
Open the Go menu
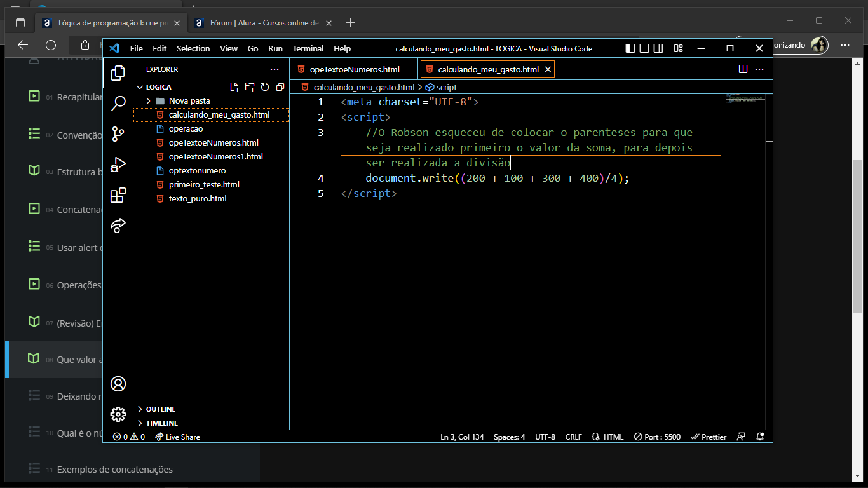[x=253, y=48]
